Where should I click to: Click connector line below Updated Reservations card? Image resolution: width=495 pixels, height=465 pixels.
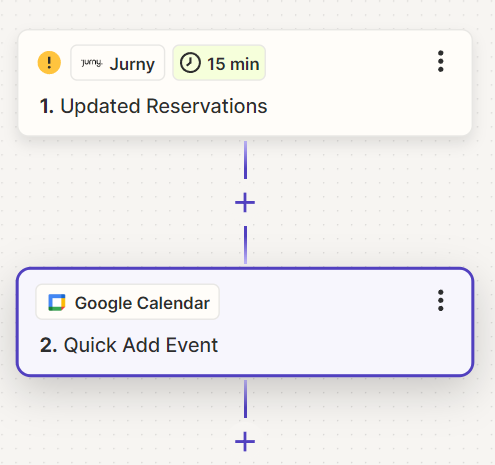(245, 160)
